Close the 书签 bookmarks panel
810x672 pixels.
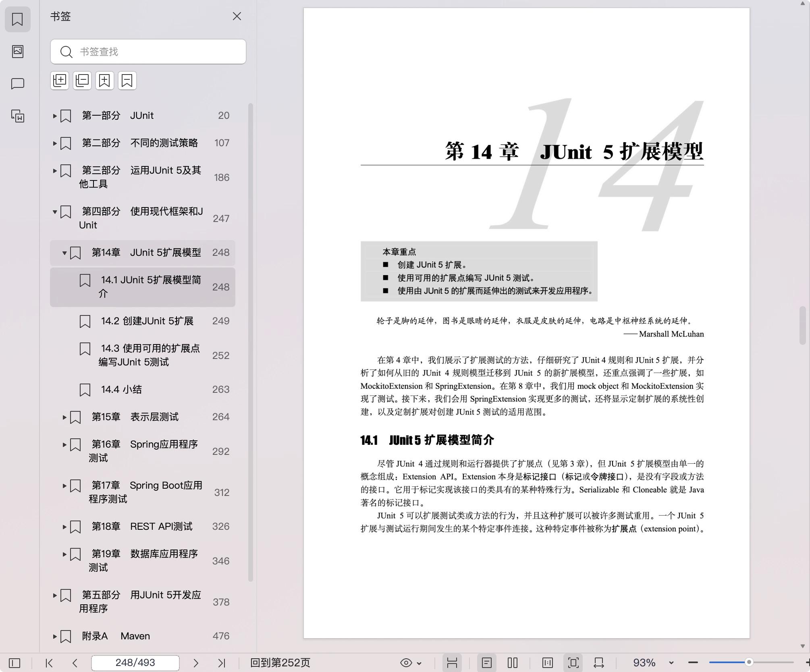237,16
